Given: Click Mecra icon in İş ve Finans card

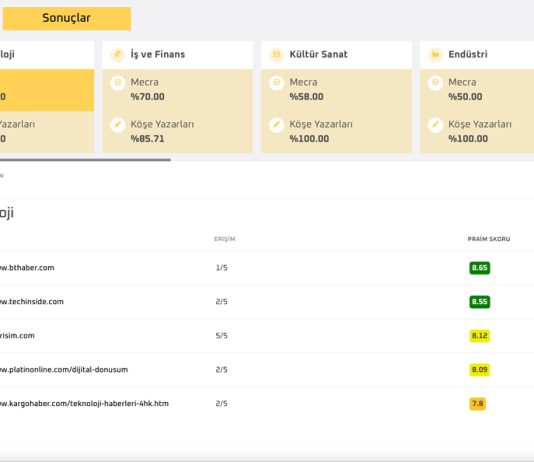Looking at the screenshot, I should [117, 83].
